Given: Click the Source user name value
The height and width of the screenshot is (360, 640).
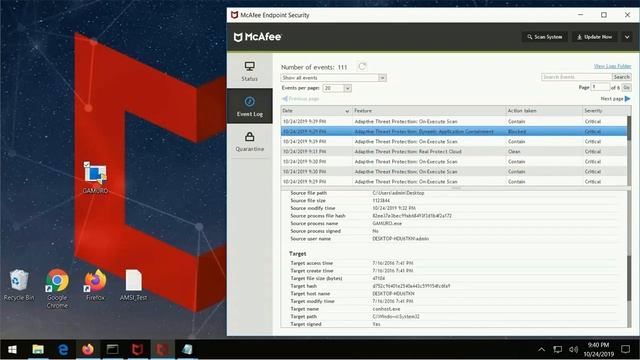Looking at the screenshot, I should coord(400,239).
